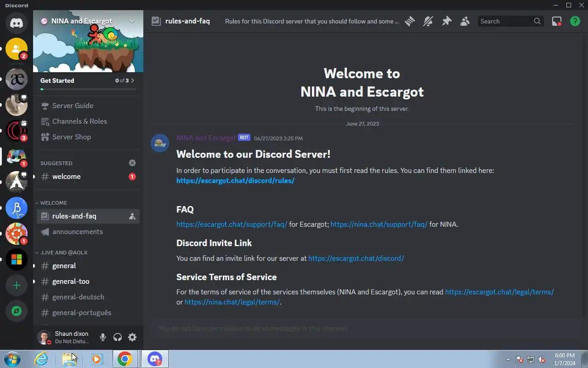Open the Threads icon in channel header
This screenshot has height=368, width=588.
(410, 21)
